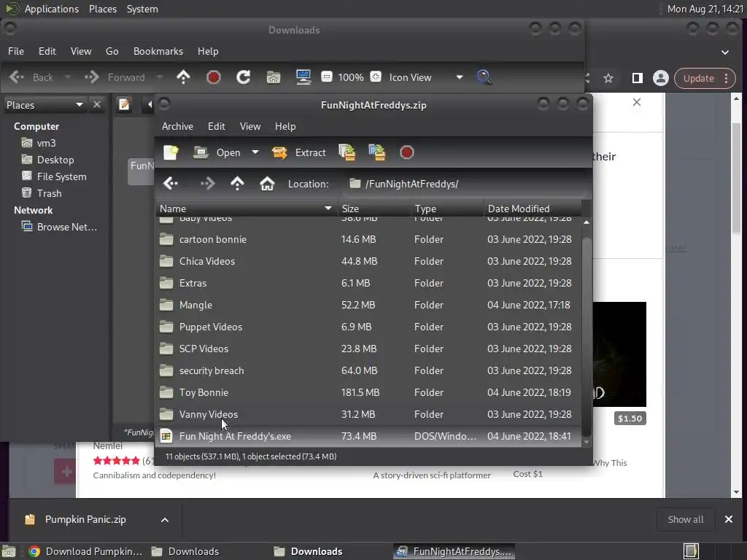Open Edit menu in archive manager
Viewport: 747px width, 560px height.
tap(216, 126)
